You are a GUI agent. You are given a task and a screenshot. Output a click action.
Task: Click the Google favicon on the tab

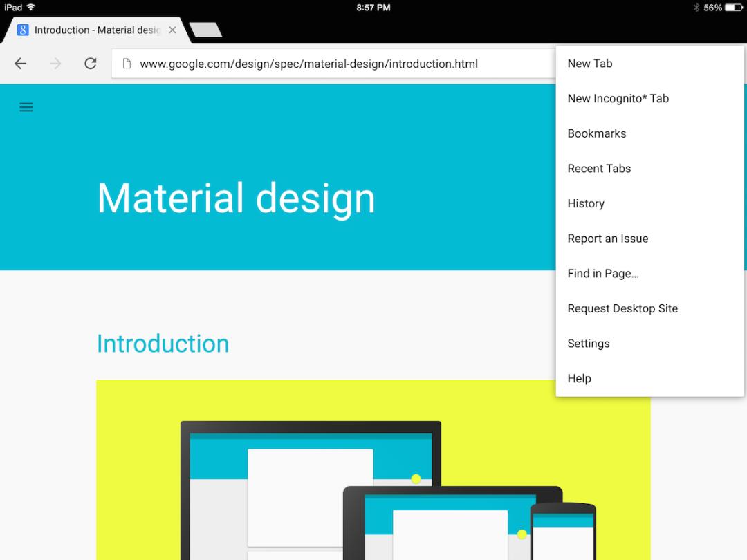[x=23, y=30]
